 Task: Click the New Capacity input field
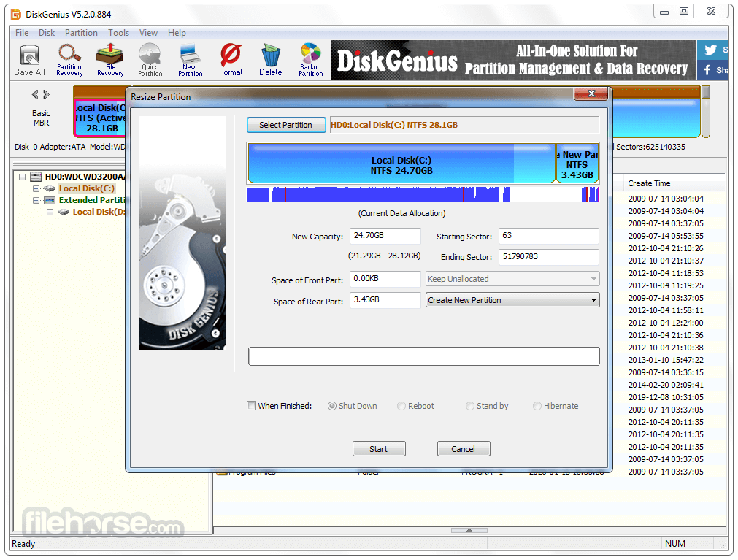pyautogui.click(x=385, y=235)
